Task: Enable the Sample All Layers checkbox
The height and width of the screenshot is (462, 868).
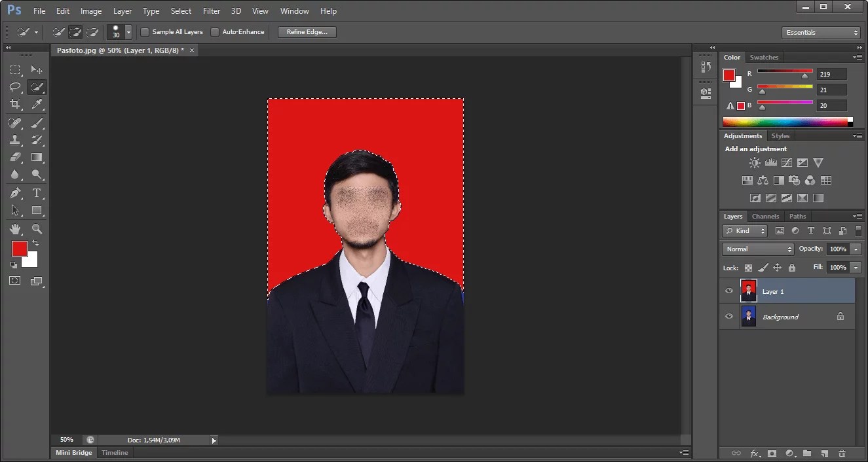Action: point(145,32)
